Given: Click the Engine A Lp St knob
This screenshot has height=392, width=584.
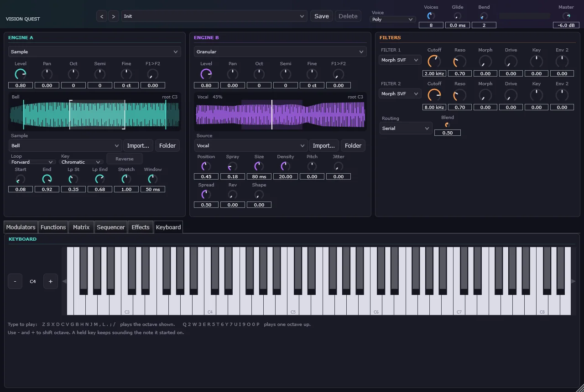Looking at the screenshot, I should click(73, 179).
